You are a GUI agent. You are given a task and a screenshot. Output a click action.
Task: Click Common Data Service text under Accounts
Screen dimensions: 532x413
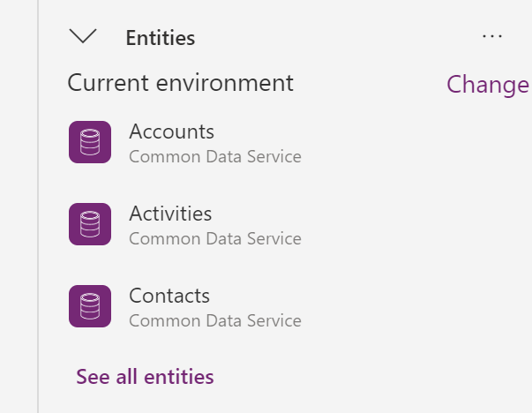coord(214,157)
